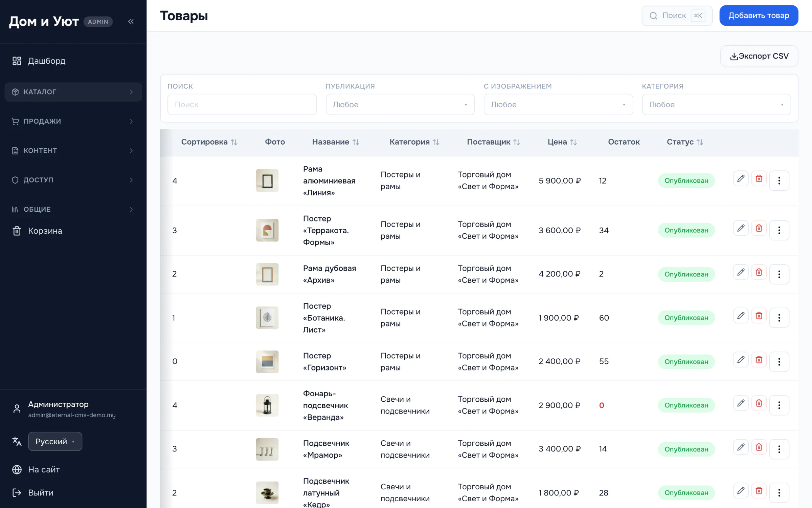Sort table by Поставщик column
The width and height of the screenshot is (812, 508).
(x=493, y=142)
